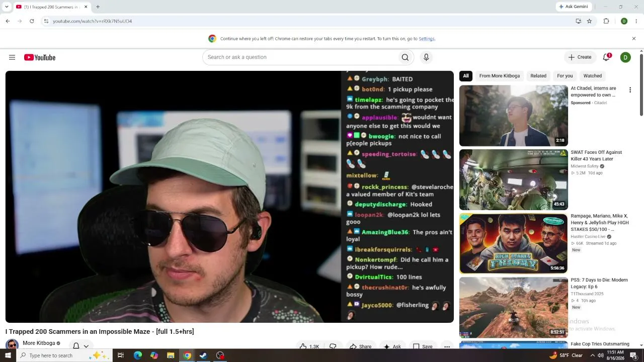Show hidden system tray icons
The height and width of the screenshot is (362, 644).
592,355
